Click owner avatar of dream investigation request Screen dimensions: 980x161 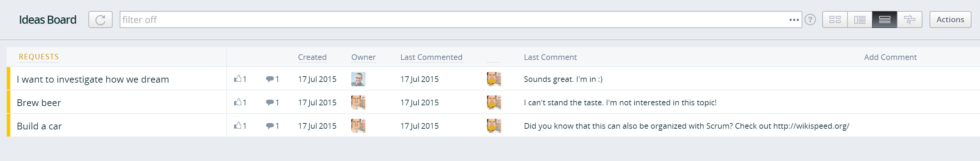point(358,79)
